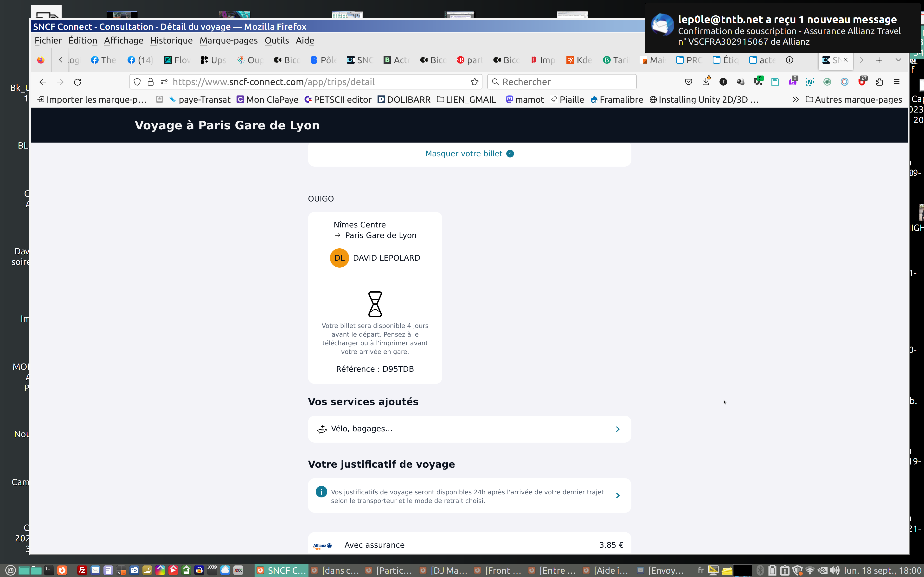Expand the Vélo, bagages service row

coord(469,429)
